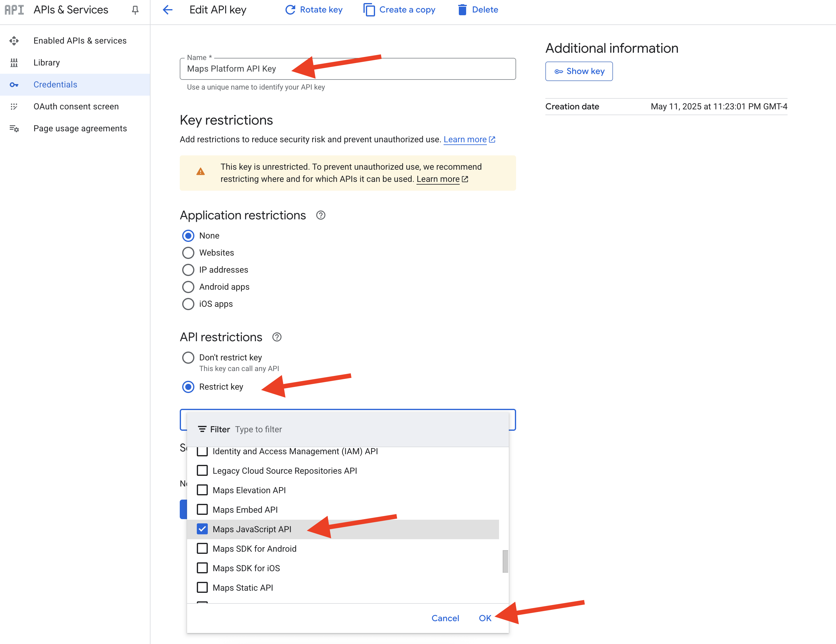Click the Enabled APIs & services icon
This screenshot has width=836, height=644.
click(14, 41)
